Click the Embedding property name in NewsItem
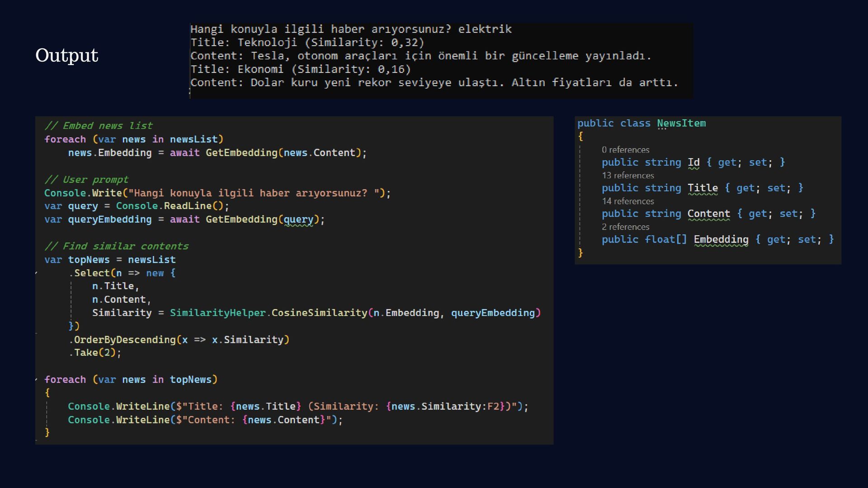The height and width of the screenshot is (488, 868). (x=721, y=239)
